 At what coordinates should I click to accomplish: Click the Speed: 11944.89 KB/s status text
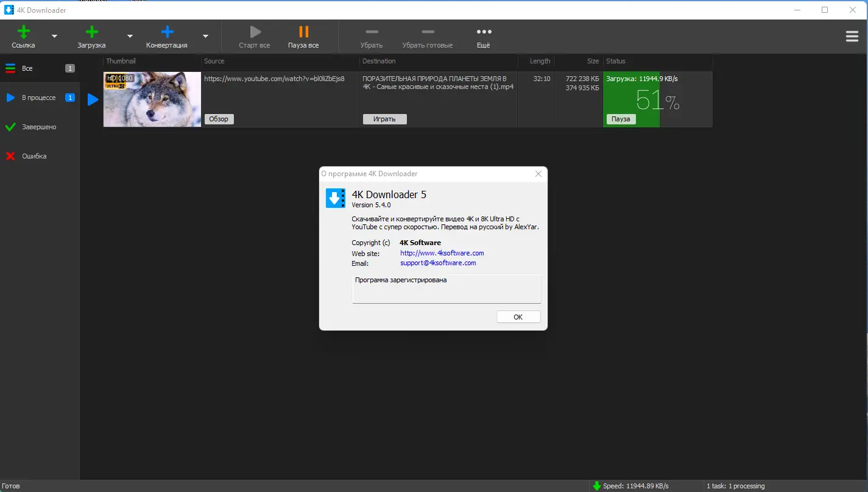coord(636,486)
